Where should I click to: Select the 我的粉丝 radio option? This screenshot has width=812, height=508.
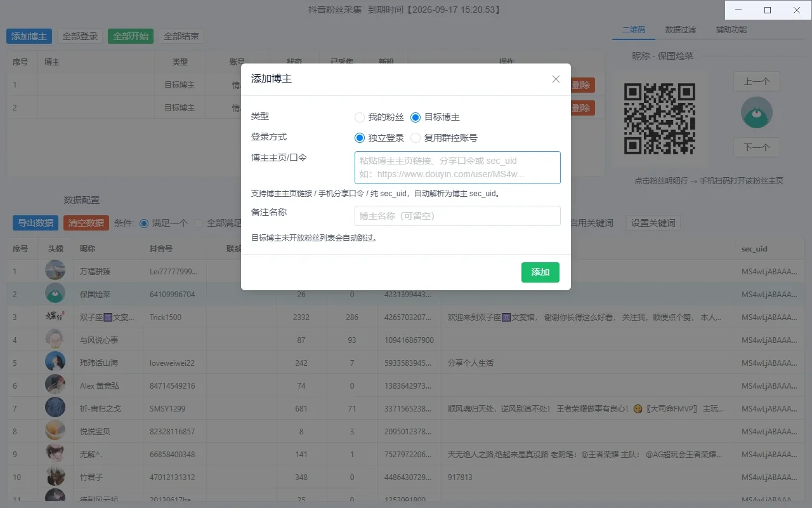(379, 117)
